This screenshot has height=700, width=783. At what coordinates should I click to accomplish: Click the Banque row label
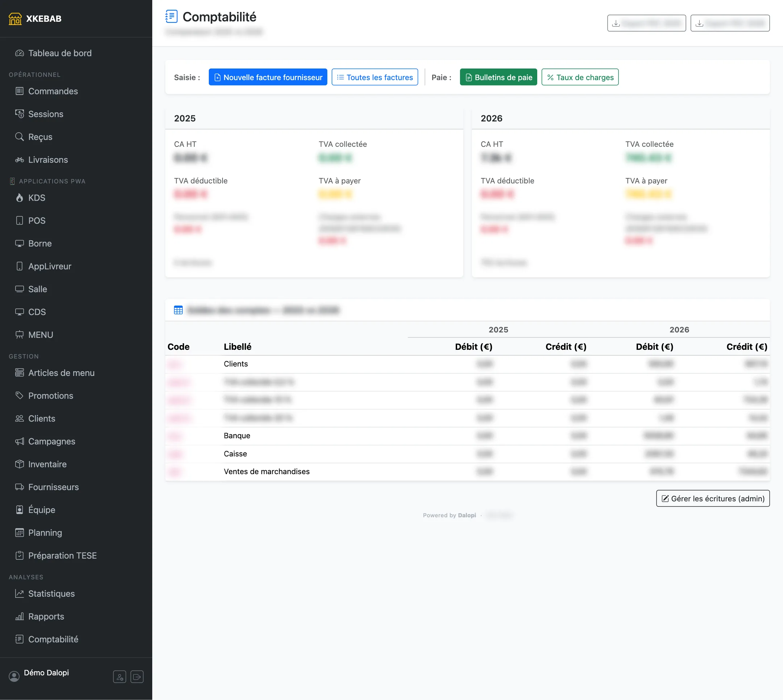click(x=237, y=436)
